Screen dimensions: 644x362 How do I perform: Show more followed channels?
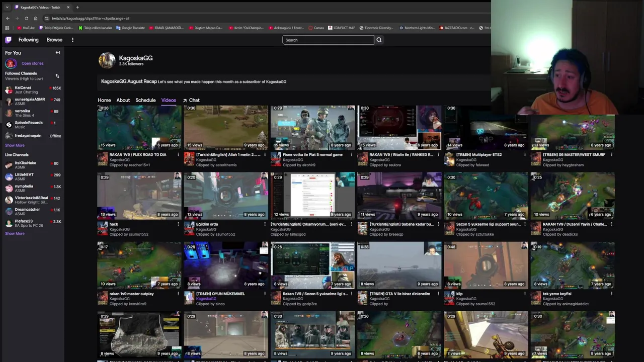[x=15, y=145]
